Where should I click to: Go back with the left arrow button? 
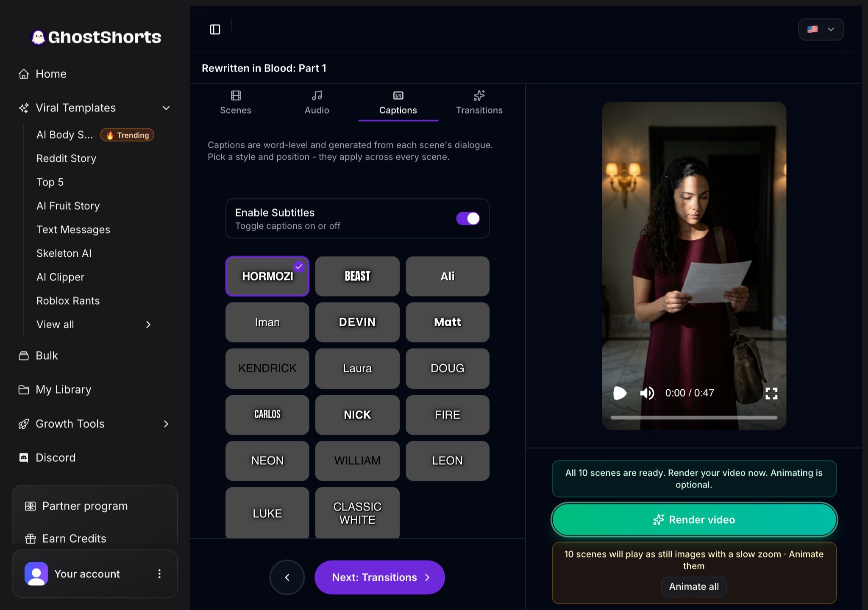coord(287,577)
